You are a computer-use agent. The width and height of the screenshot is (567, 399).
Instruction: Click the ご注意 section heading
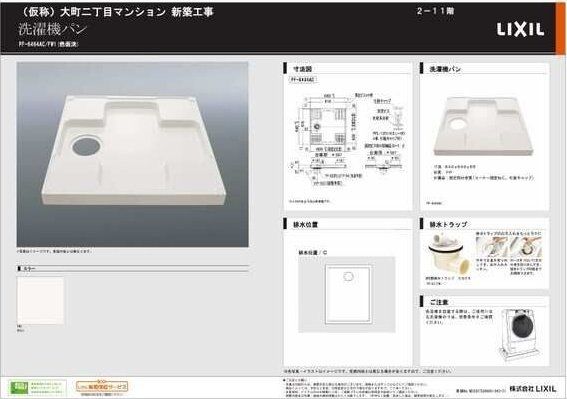439,302
